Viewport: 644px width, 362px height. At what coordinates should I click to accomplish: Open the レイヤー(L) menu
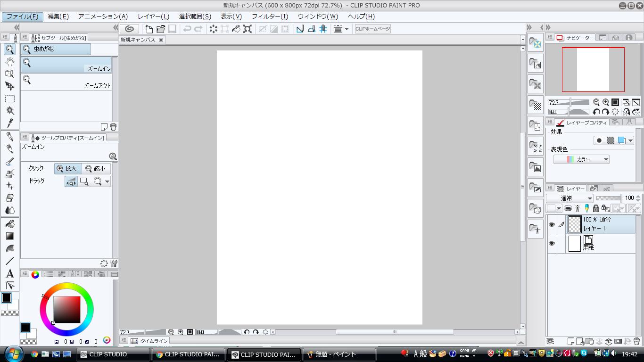(153, 16)
